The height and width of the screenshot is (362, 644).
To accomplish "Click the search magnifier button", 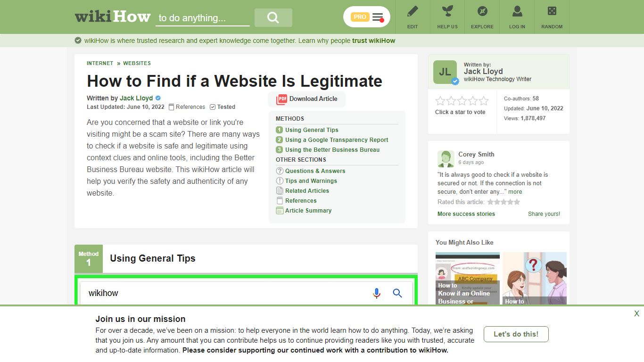I will point(273,17).
